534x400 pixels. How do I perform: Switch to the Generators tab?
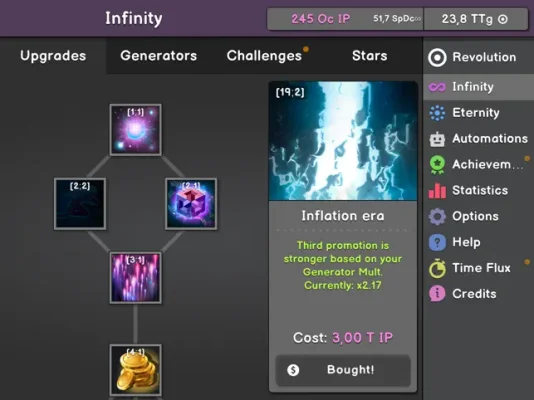(158, 56)
